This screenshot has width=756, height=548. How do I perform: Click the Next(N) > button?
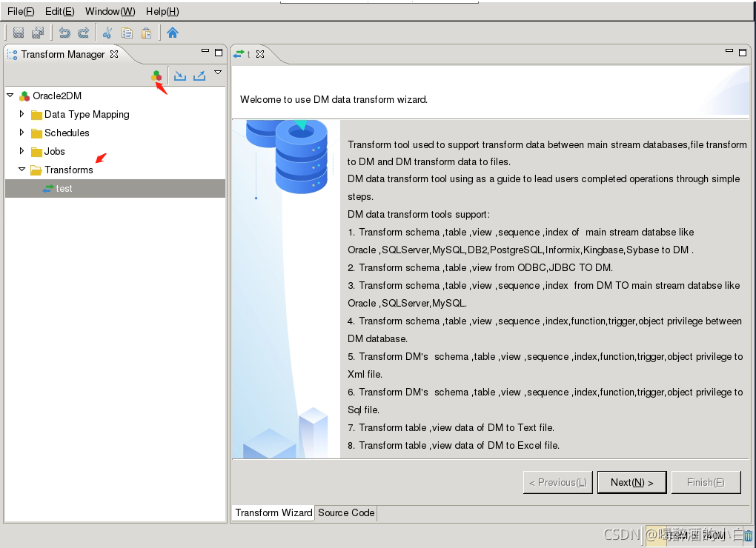point(631,483)
